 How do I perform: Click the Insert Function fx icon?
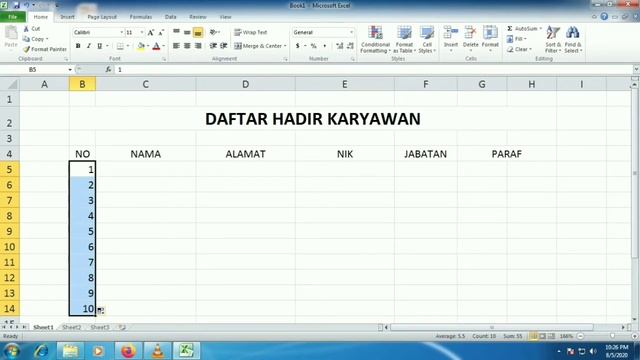click(x=108, y=69)
